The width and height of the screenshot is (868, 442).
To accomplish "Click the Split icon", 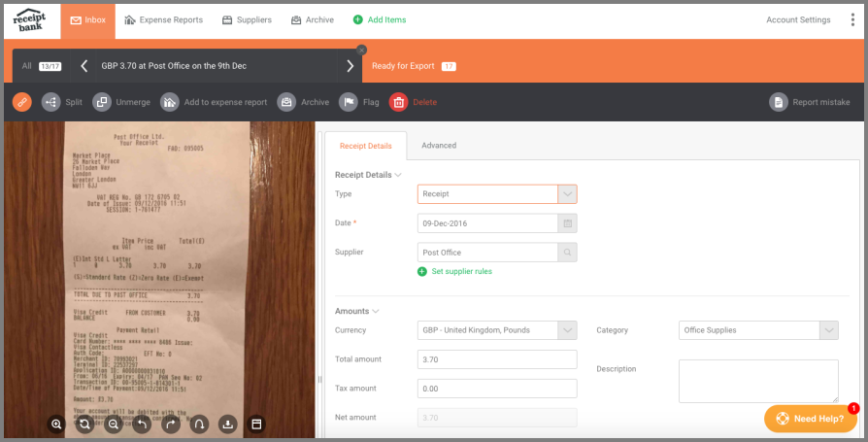I will [50, 102].
